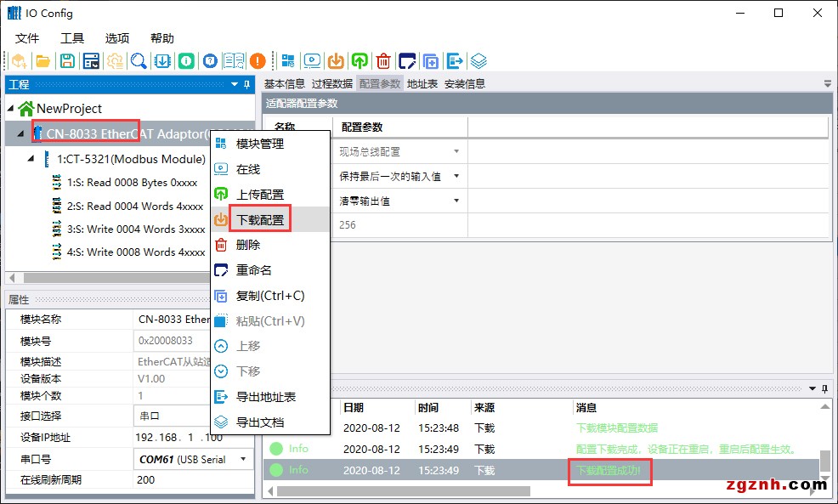Click the export document layers toolbar icon
Image resolution: width=838 pixels, height=504 pixels.
(479, 61)
